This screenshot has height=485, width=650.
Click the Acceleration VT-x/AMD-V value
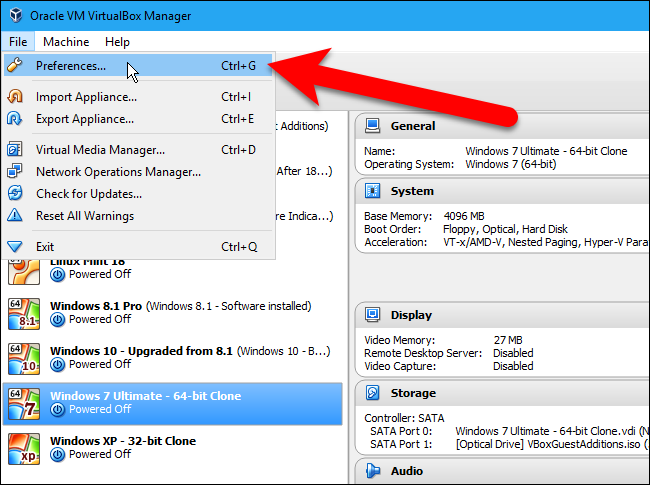[x=546, y=242]
